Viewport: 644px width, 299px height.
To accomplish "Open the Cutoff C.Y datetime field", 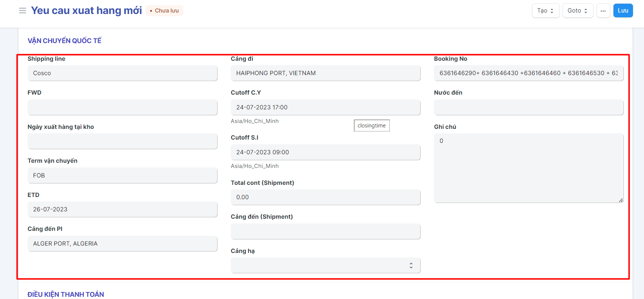I will click(x=325, y=108).
